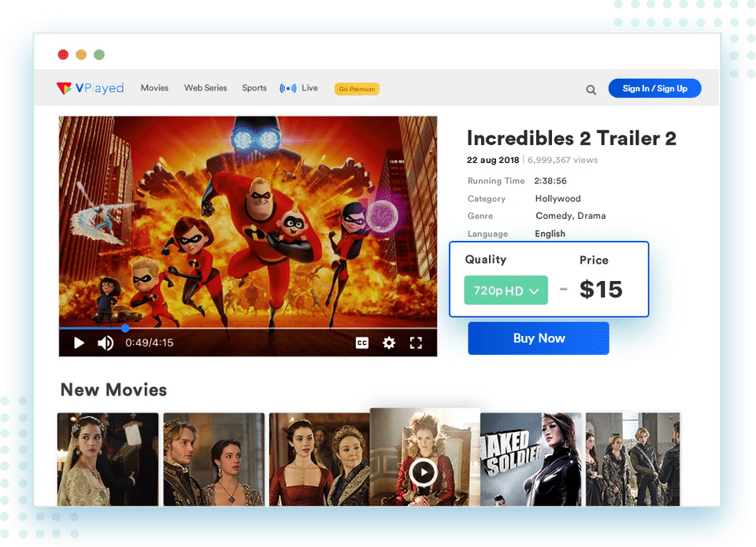The image size is (756, 547).
Task: Click the Hollywood category value
Action: pyautogui.click(x=558, y=198)
